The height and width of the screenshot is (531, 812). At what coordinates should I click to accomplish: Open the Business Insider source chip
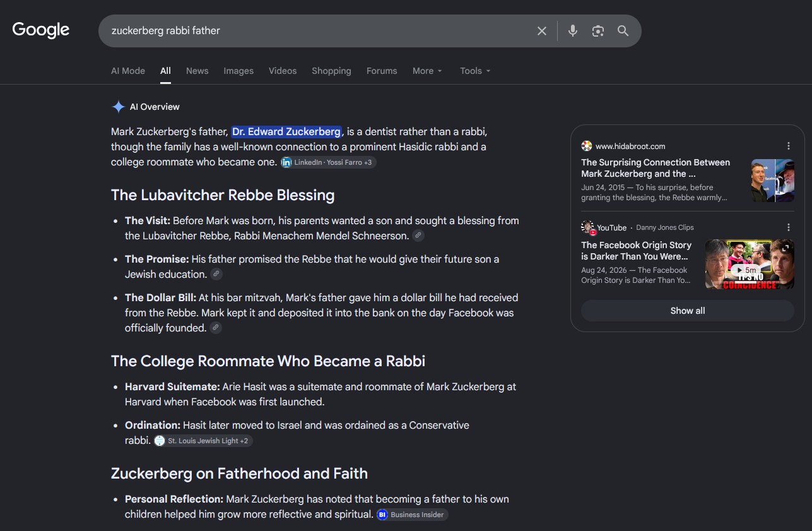pos(412,515)
